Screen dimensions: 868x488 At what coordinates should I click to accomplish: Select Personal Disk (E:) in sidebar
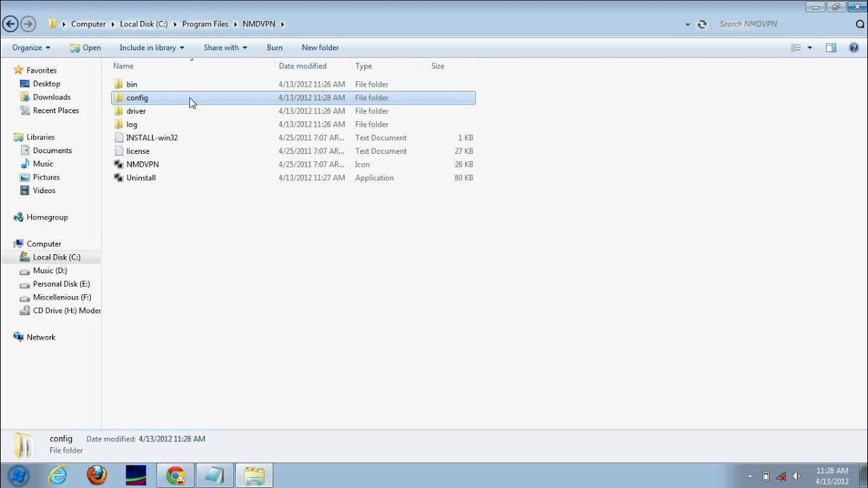(62, 284)
